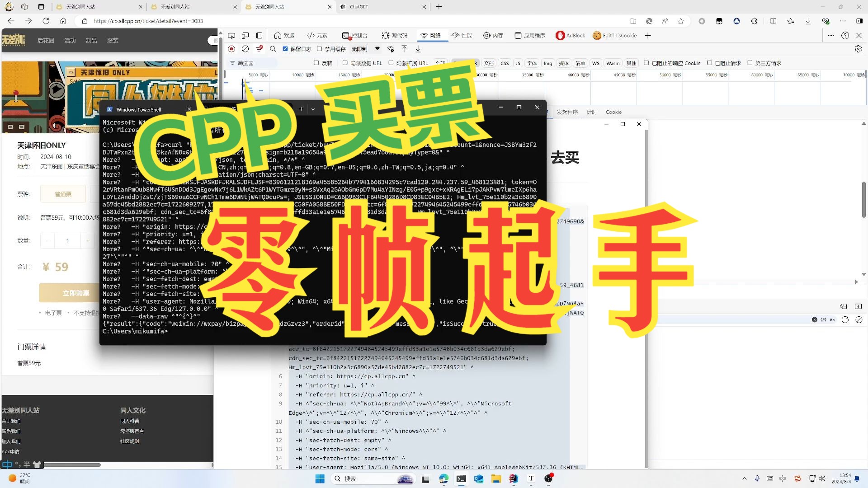Switch to the 控制台 Console tab
Image resolution: width=868 pixels, height=488 pixels.
point(355,35)
